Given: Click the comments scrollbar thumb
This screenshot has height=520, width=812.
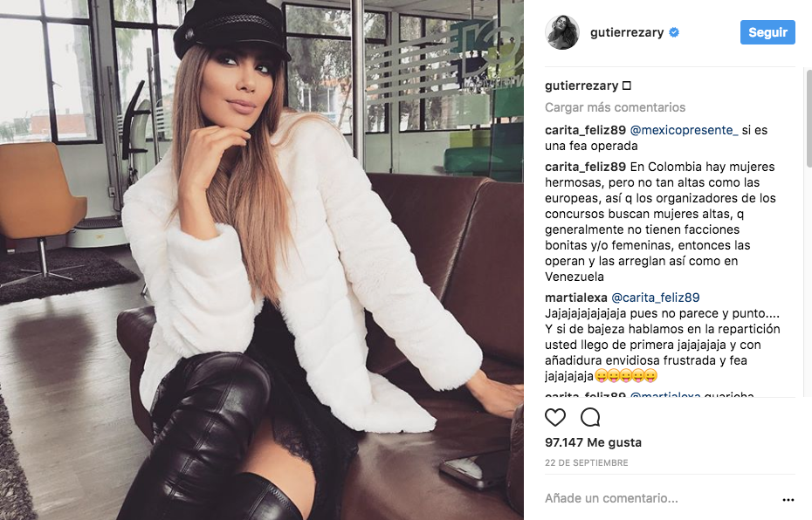Looking at the screenshot, I should tap(809, 119).
